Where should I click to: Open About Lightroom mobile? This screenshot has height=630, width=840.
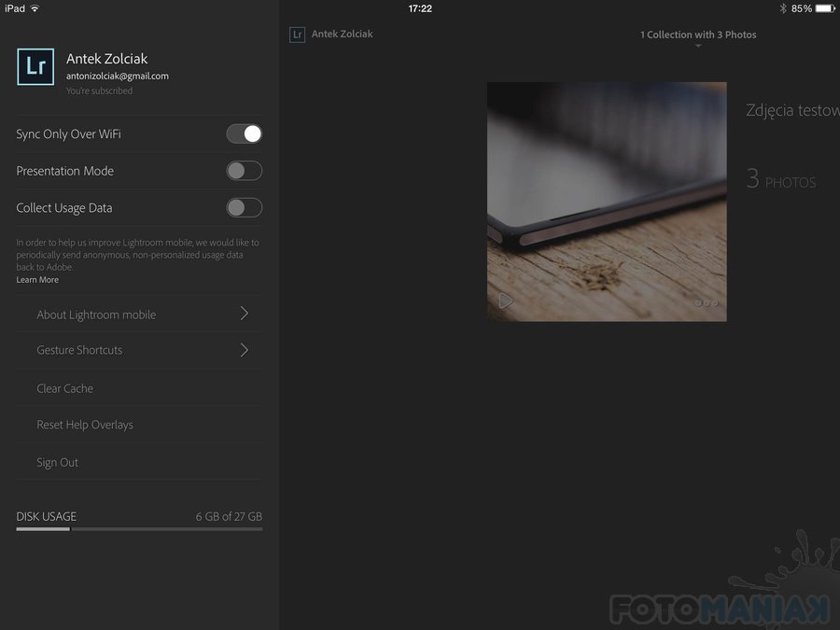point(139,315)
